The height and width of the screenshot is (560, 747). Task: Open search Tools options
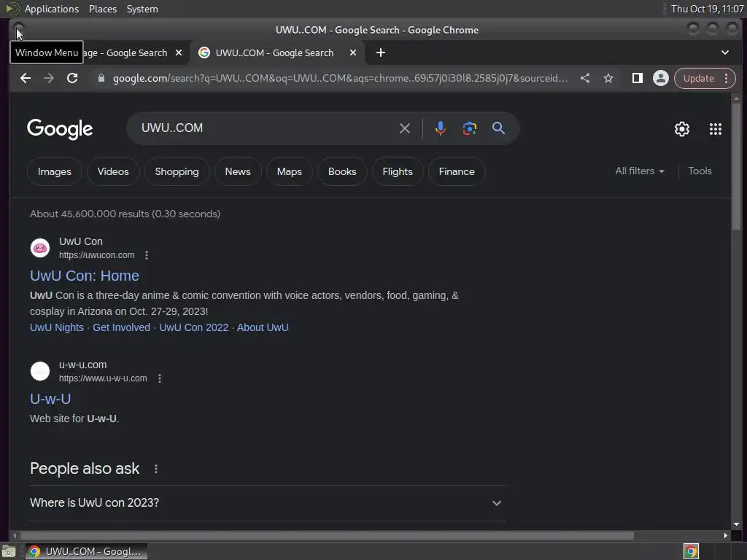(700, 171)
